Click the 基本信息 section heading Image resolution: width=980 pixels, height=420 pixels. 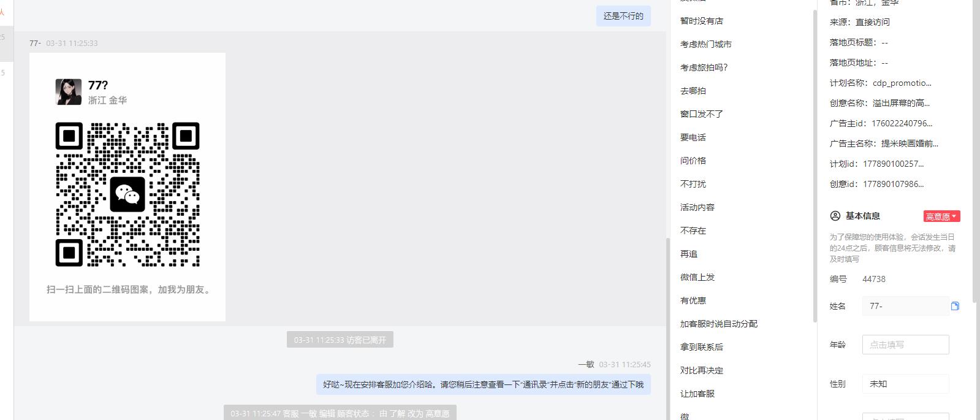pyautogui.click(x=863, y=216)
